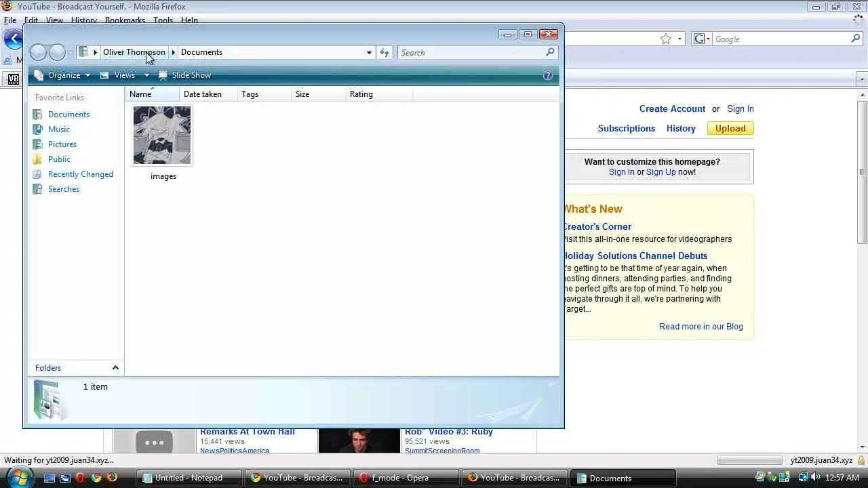The width and height of the screenshot is (868, 488).
Task: Start the Slide Show from toolbar
Action: 184,75
